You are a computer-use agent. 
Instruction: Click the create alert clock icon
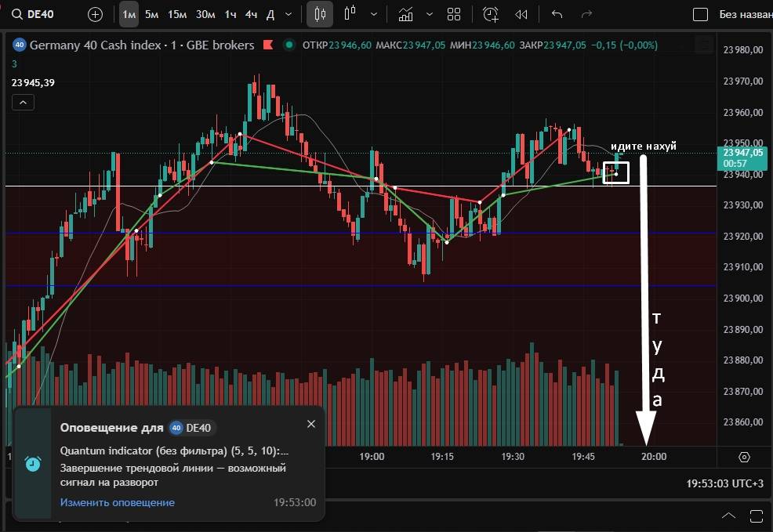pos(491,14)
